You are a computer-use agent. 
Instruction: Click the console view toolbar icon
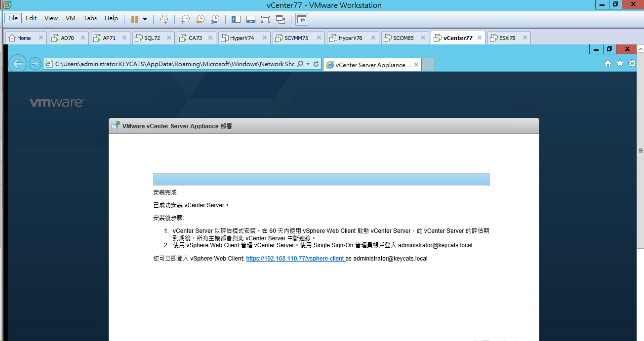pyautogui.click(x=301, y=19)
